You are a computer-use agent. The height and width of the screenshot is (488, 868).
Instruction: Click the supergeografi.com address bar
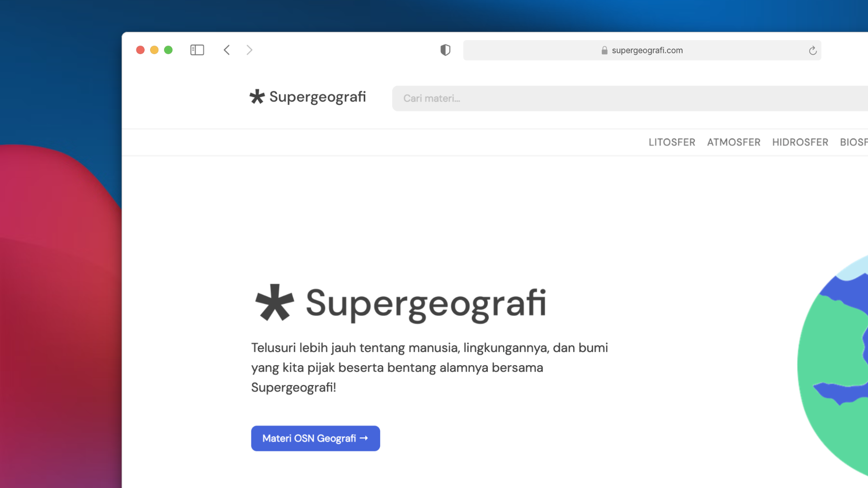[x=647, y=50]
